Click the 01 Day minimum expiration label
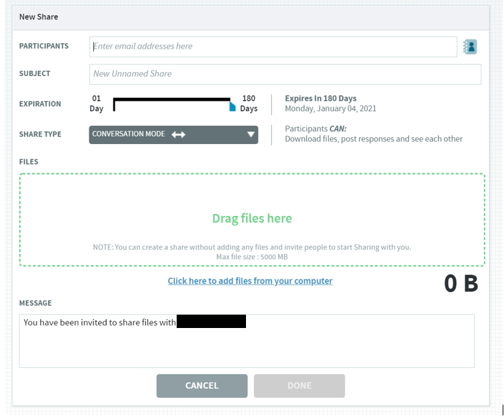The height and width of the screenshot is (420, 504). 97,103
